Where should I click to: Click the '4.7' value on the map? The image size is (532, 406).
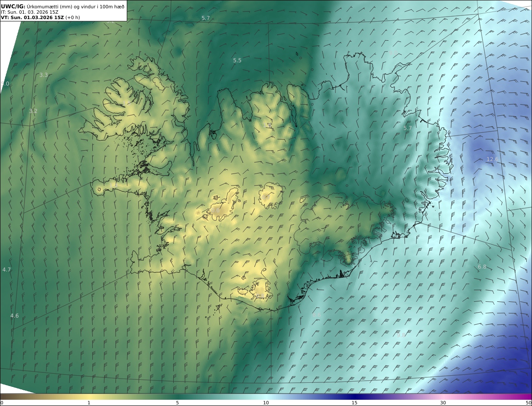[7, 270]
